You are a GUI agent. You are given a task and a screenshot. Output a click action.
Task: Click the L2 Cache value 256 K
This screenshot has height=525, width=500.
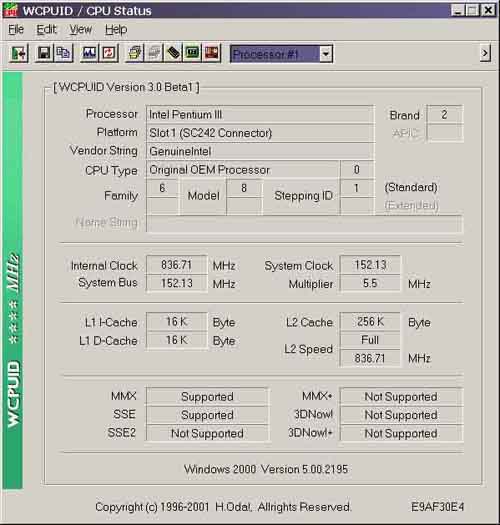(x=370, y=322)
